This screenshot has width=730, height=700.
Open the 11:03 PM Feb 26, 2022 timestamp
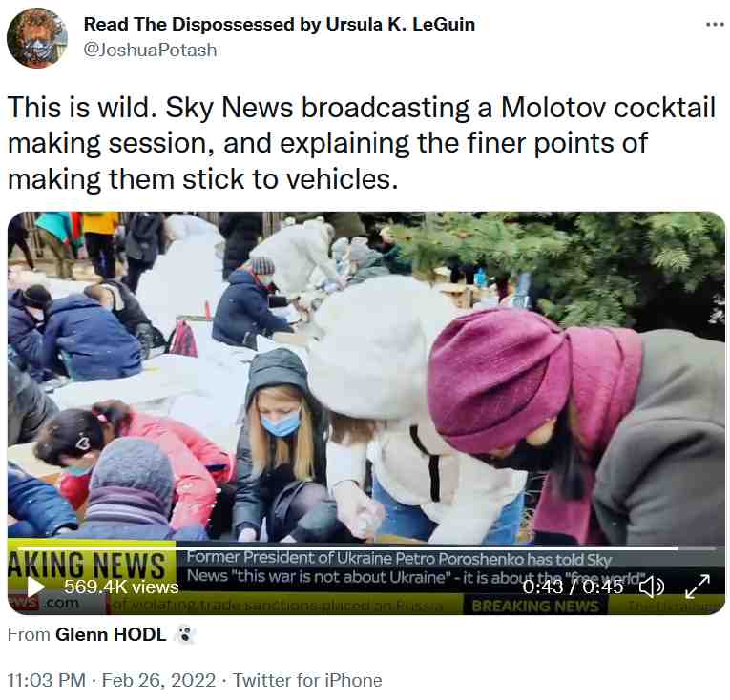[x=112, y=680]
